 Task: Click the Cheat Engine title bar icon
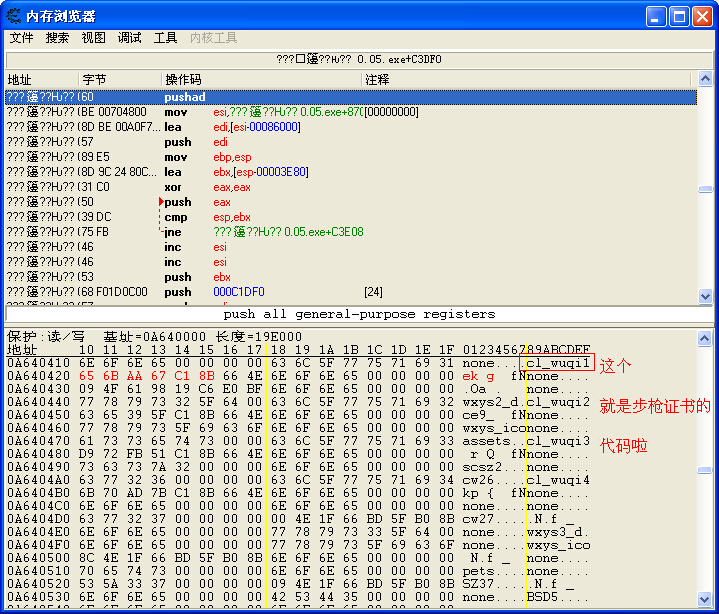(13, 16)
